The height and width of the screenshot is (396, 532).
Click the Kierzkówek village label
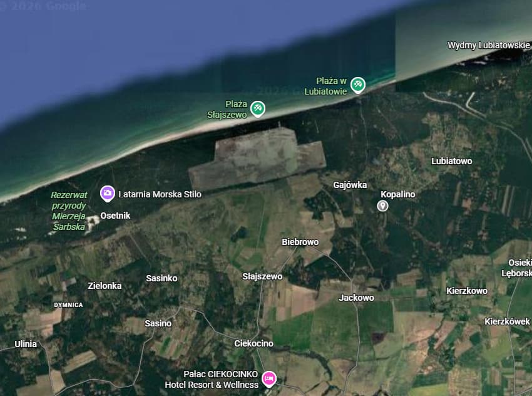(507, 321)
